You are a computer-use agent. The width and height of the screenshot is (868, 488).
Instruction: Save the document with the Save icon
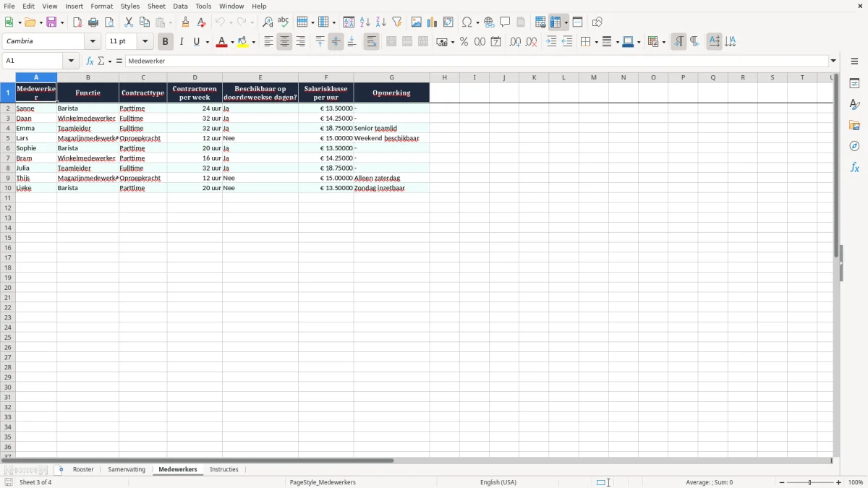(x=51, y=22)
